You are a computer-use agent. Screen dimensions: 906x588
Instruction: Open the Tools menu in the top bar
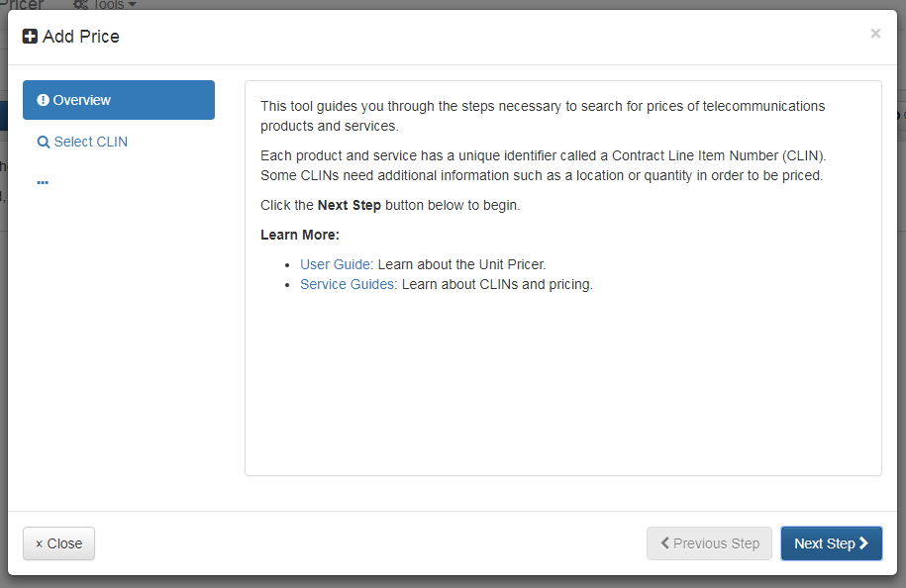104,5
